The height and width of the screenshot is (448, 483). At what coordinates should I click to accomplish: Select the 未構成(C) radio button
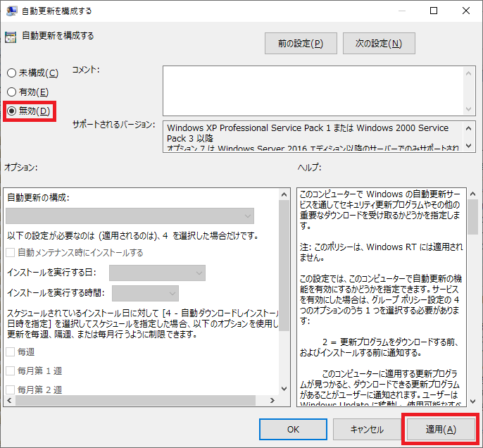tap(11, 73)
